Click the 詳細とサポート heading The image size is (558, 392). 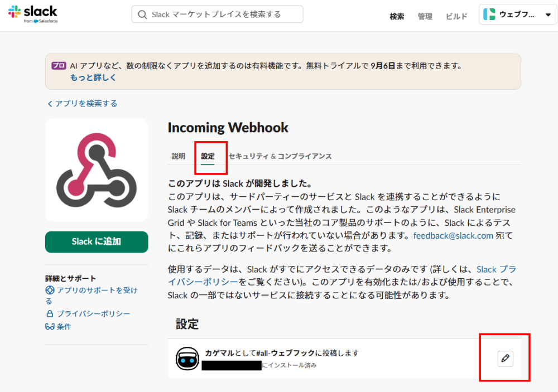tap(70, 278)
